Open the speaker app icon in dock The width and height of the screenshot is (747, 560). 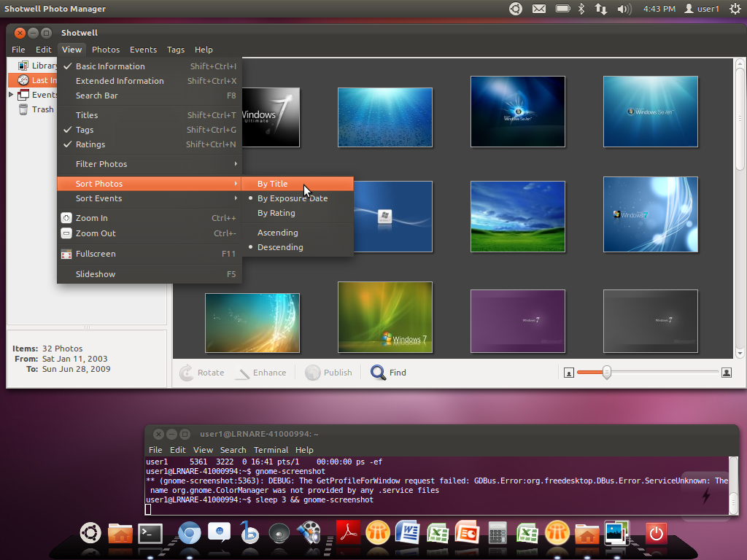tap(279, 534)
